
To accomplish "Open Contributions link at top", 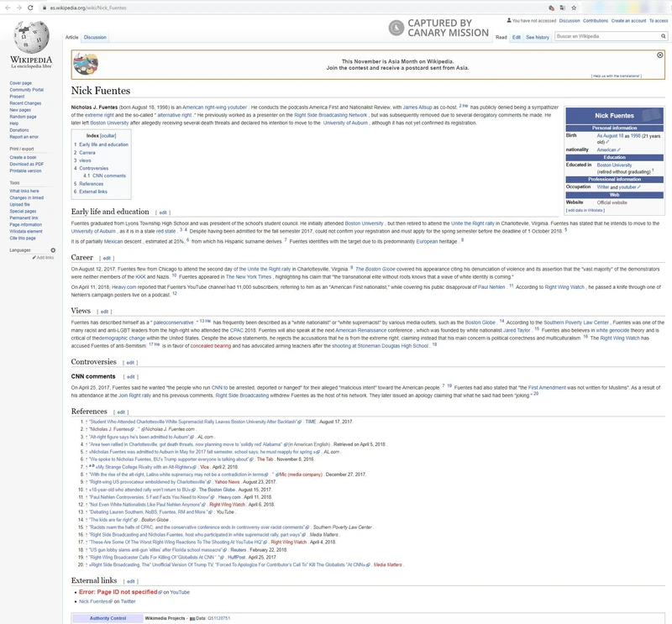I will pyautogui.click(x=596, y=20).
